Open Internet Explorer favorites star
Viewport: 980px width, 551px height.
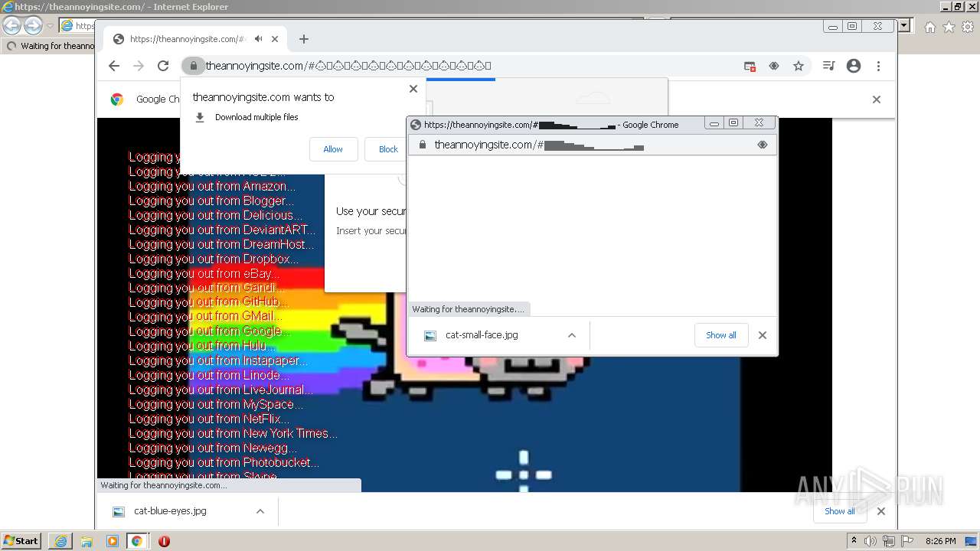[949, 27]
